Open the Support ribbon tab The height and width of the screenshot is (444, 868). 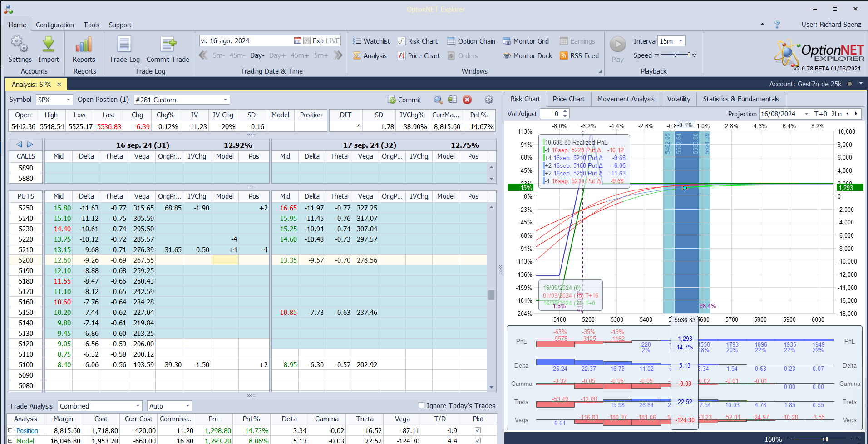120,25
